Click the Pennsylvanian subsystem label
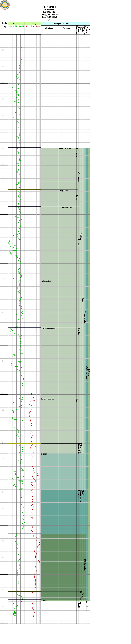 pyautogui.click(x=85, y=317)
